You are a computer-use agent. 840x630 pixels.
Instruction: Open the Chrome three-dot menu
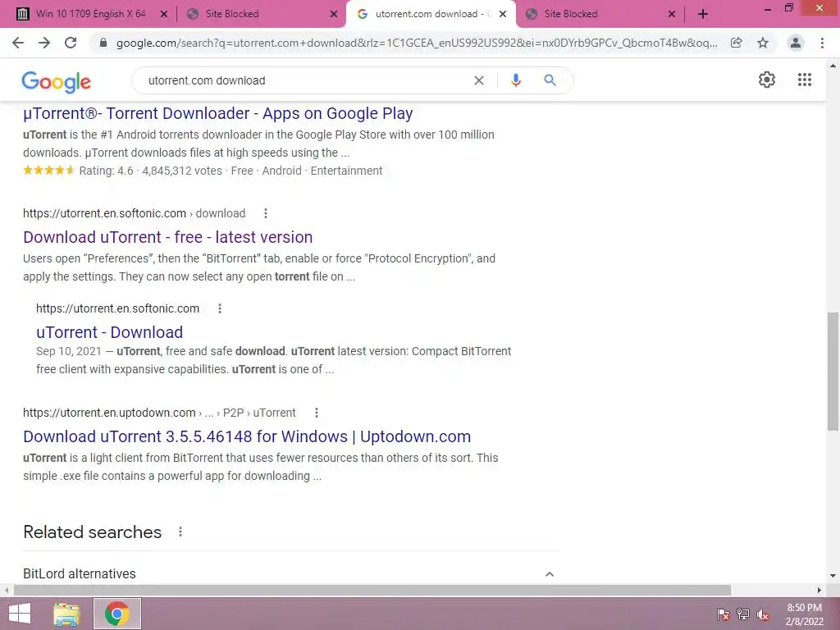coord(822,43)
